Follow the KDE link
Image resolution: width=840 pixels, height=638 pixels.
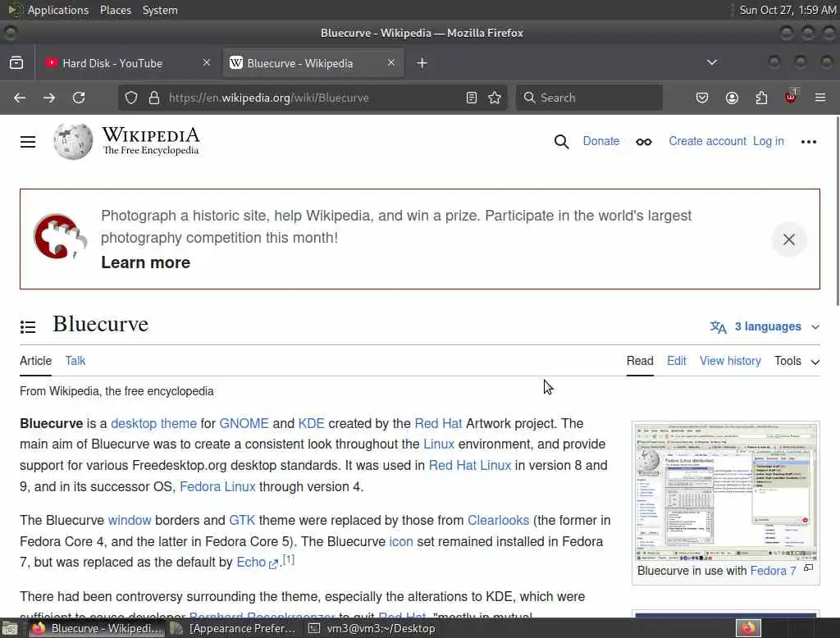click(x=311, y=423)
